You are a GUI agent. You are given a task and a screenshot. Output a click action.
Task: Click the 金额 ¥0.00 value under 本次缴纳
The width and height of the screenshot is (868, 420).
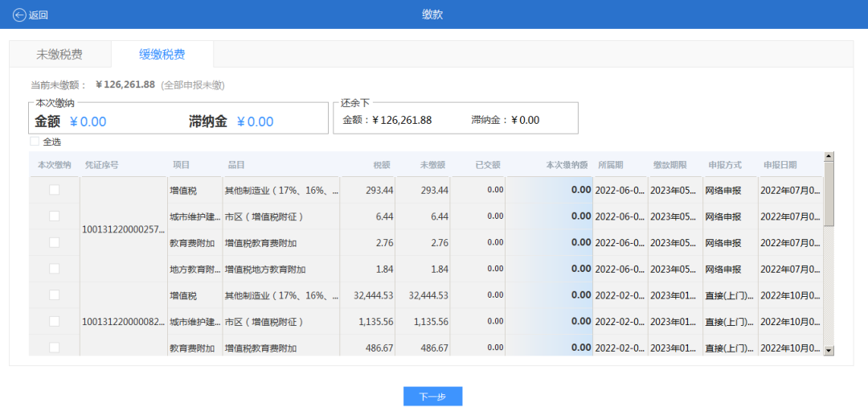(x=88, y=122)
